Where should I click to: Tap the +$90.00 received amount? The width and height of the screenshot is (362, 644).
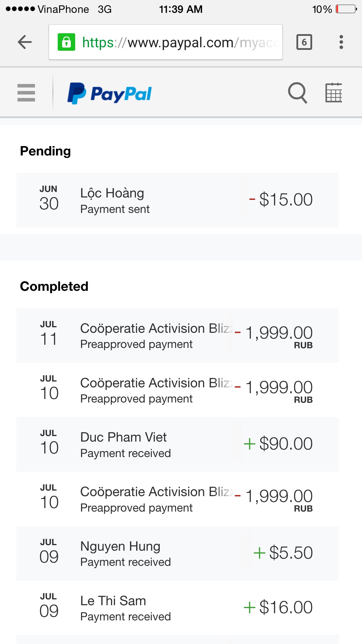(278, 444)
